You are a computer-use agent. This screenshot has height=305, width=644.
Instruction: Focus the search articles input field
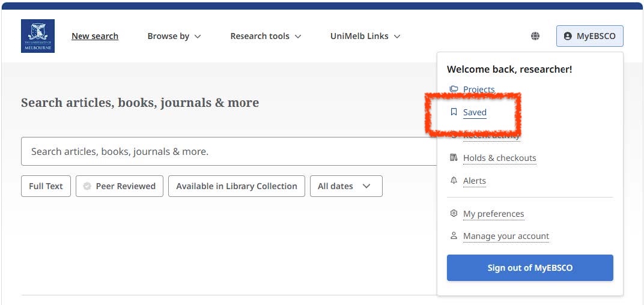[229, 151]
